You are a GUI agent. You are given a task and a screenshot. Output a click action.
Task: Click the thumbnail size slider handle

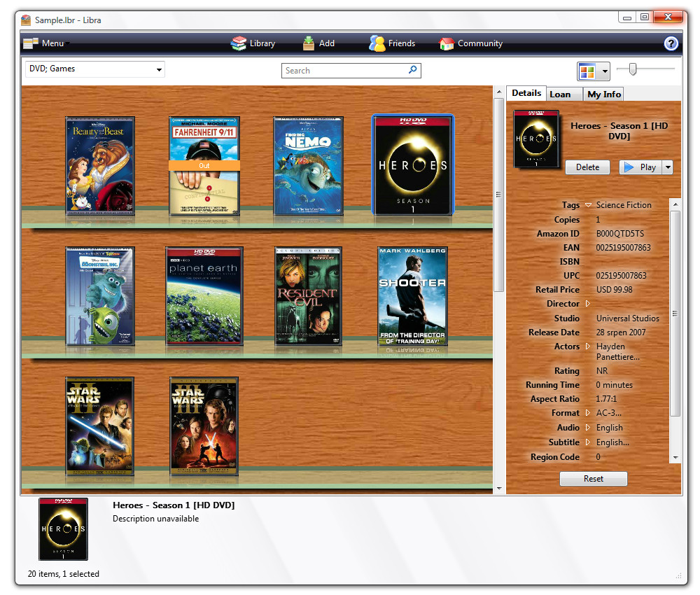[x=633, y=69]
